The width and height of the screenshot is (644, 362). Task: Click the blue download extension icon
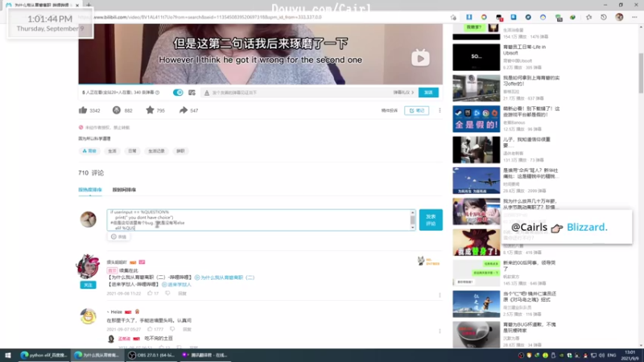coord(469,17)
